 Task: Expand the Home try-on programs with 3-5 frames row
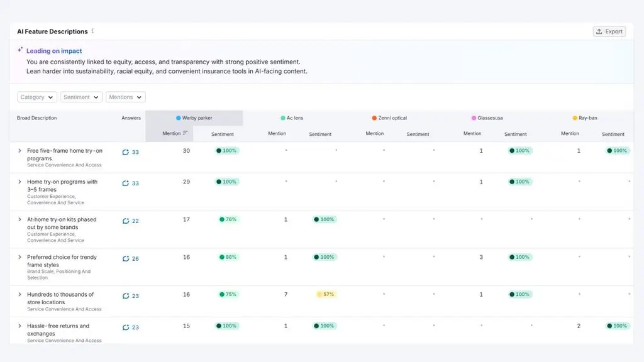[19, 182]
